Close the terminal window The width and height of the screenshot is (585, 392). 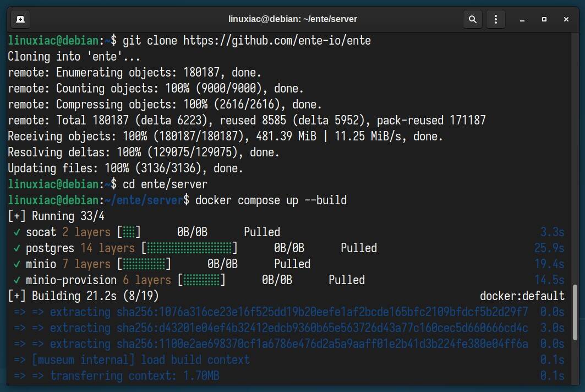coord(566,19)
